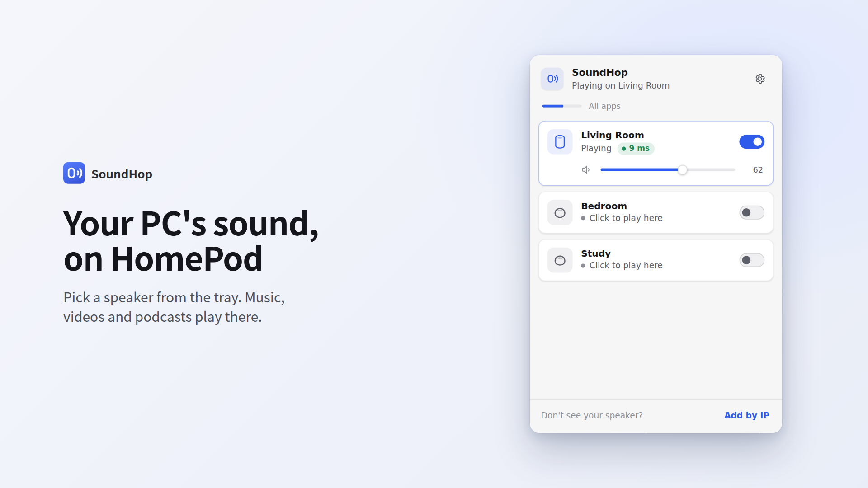Click Study's Click to play here text
This screenshot has width=868, height=488.
[625, 265]
